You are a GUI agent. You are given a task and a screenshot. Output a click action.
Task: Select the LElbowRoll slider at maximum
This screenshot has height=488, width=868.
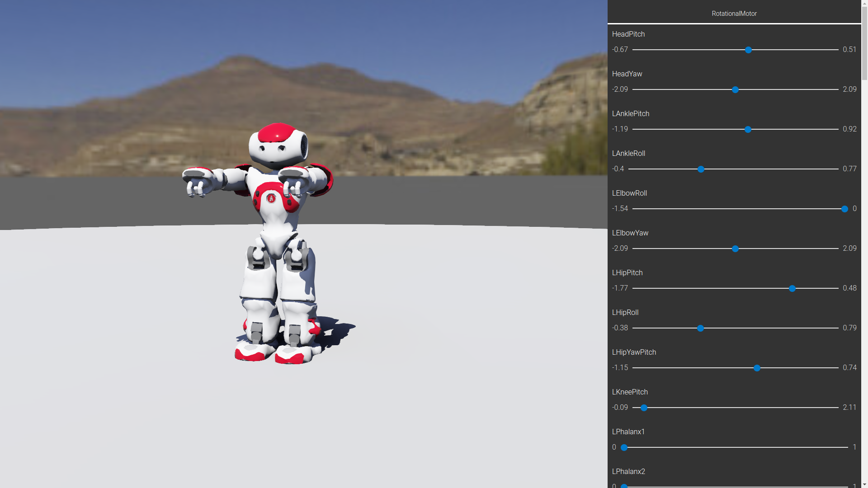844,209
